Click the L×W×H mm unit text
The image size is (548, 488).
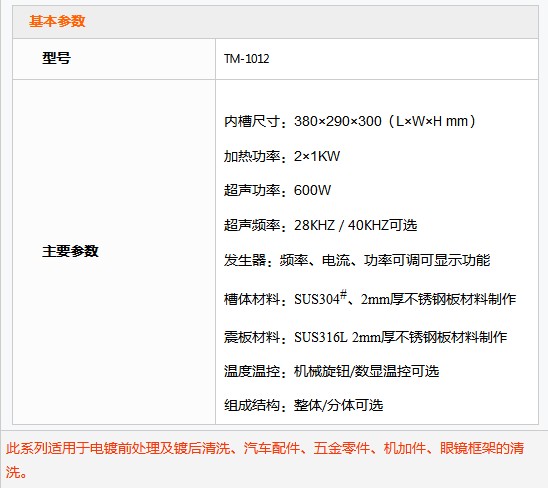click(x=432, y=121)
